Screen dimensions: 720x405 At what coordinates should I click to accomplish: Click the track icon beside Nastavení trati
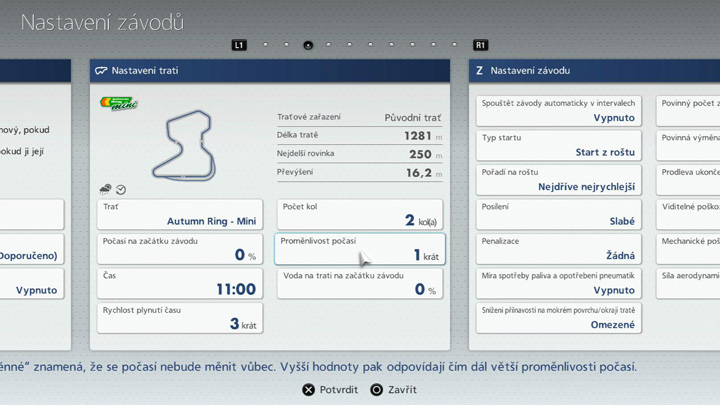pyautogui.click(x=101, y=71)
